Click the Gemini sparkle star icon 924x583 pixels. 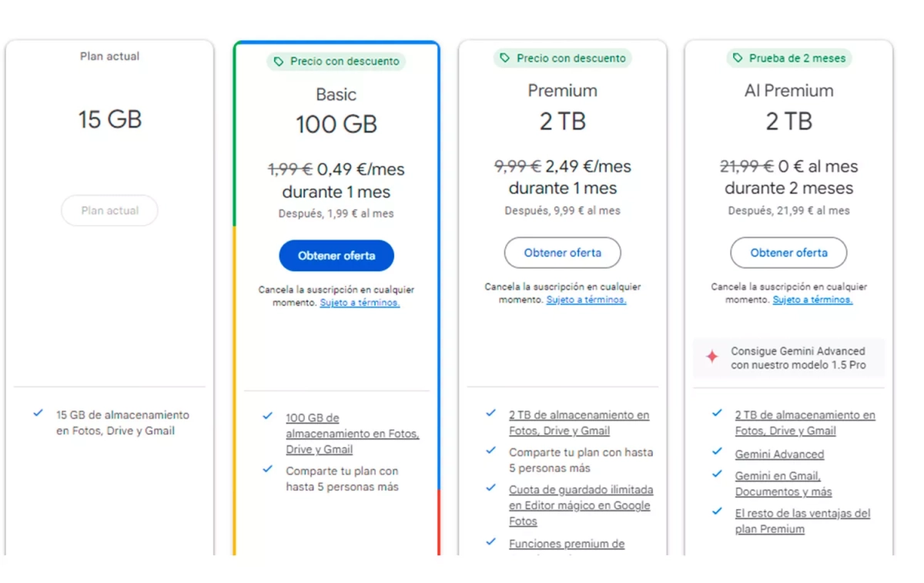pyautogui.click(x=712, y=357)
